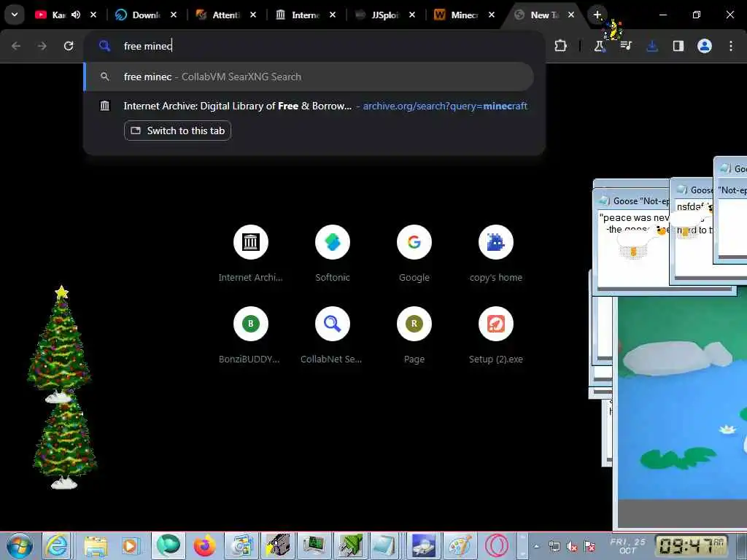Switch to the JJSploit tab
Image resolution: width=747 pixels, height=560 pixels.
[379, 15]
